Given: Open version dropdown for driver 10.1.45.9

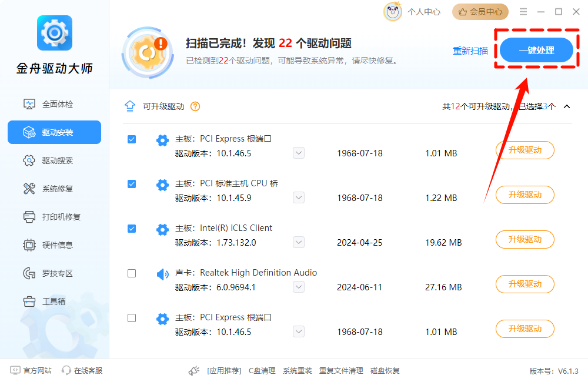Looking at the screenshot, I should pos(299,197).
